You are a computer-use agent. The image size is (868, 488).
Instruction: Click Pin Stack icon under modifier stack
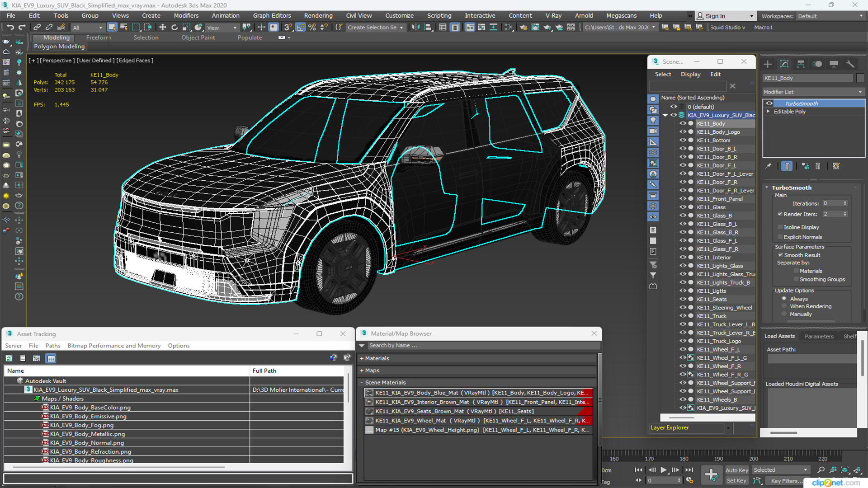point(769,166)
